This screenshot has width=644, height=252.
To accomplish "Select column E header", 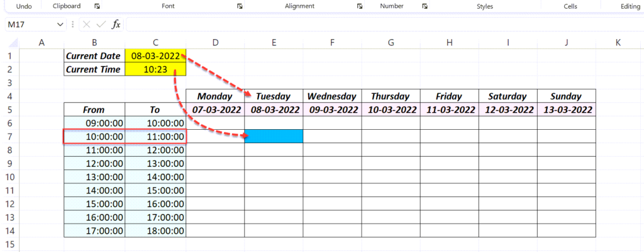I will (274, 42).
